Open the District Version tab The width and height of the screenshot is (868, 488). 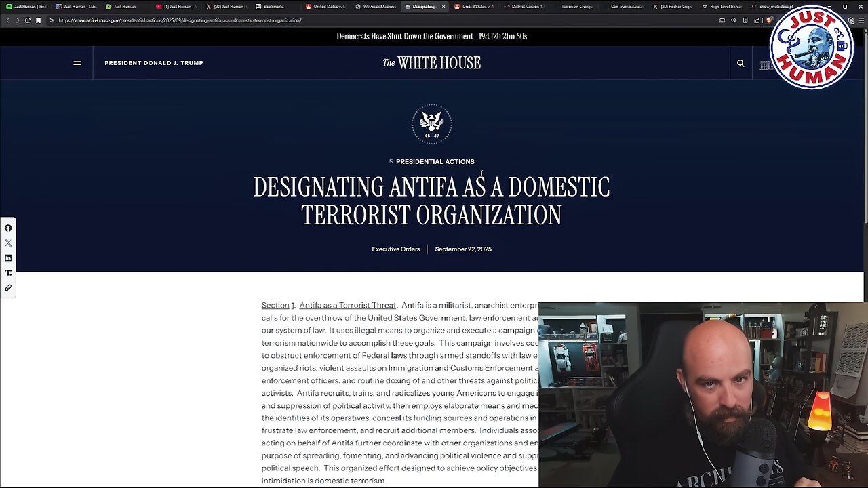click(x=526, y=7)
